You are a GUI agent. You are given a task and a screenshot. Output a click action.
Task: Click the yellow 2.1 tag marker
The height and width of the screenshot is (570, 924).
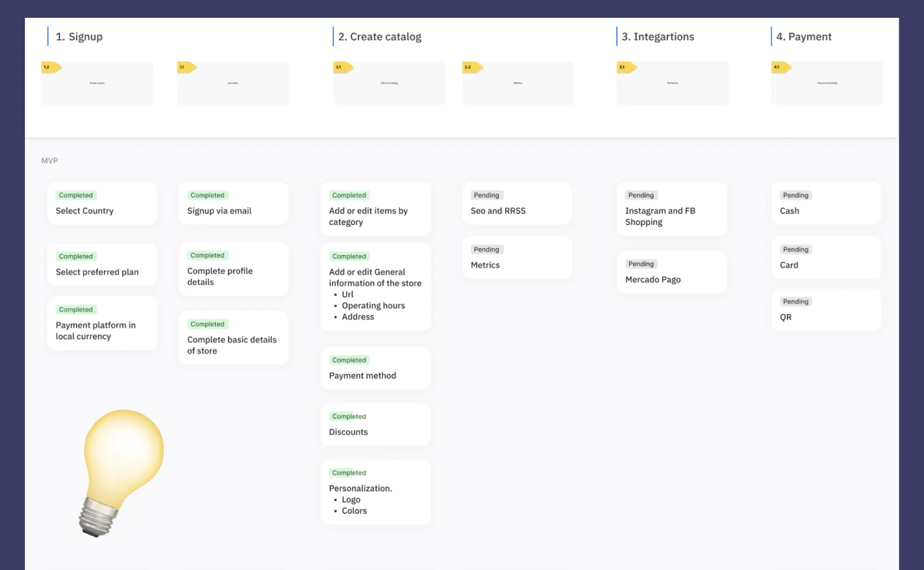coord(343,67)
